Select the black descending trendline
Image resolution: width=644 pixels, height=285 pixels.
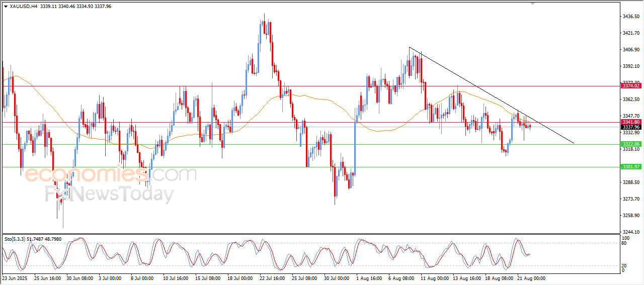coord(491,96)
